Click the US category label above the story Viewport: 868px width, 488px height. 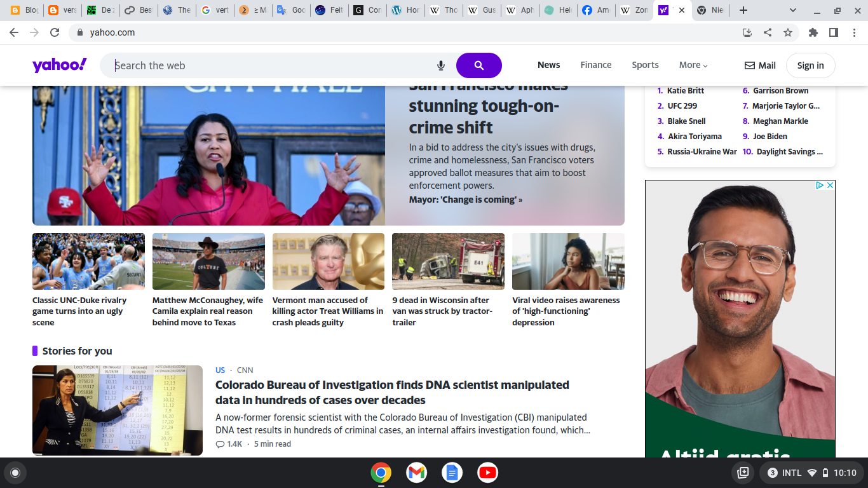click(220, 370)
